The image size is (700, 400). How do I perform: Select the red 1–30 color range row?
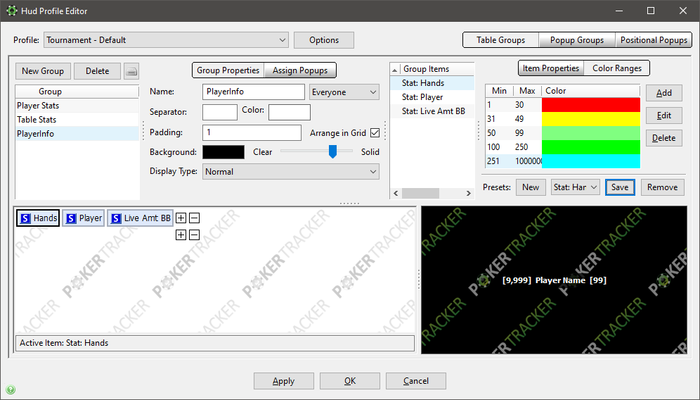click(563, 105)
